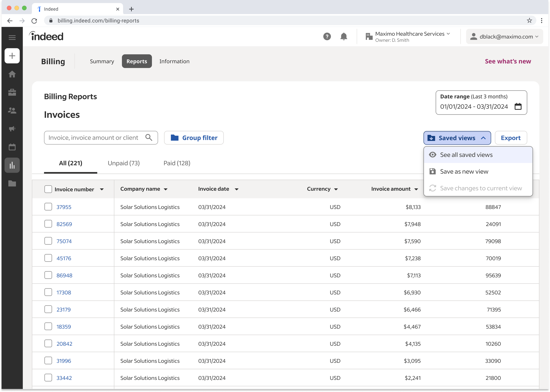This screenshot has height=392, width=550.
Task: Open the dblack@maximo.com user menu
Action: point(504,36)
